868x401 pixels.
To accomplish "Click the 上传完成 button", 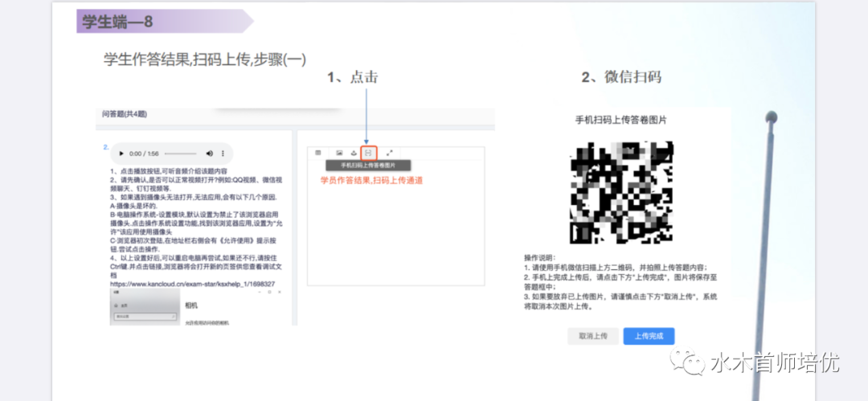I will [649, 336].
